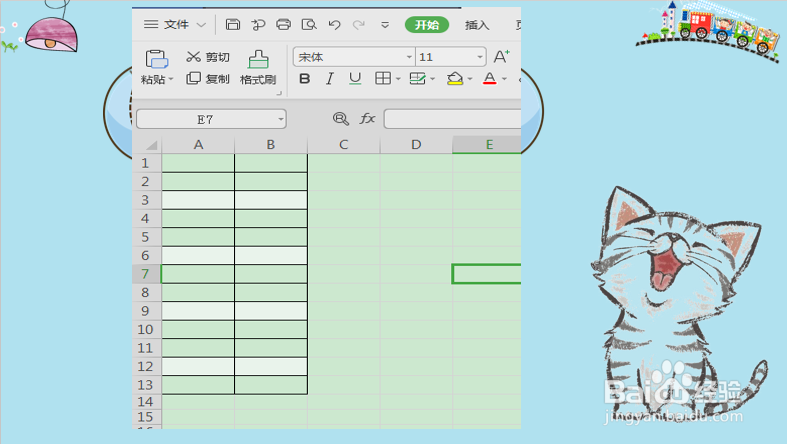This screenshot has width=787, height=444.
Task: Select column E header
Action: tap(487, 144)
